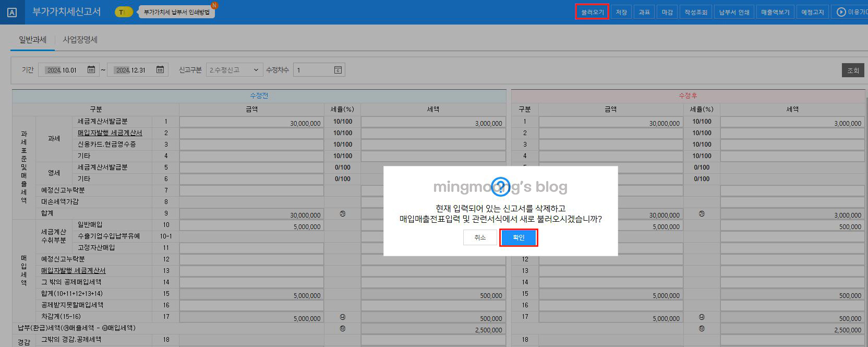This screenshot has height=347, width=868.
Task: Switch to the 사업장명세 tab
Action: point(80,40)
